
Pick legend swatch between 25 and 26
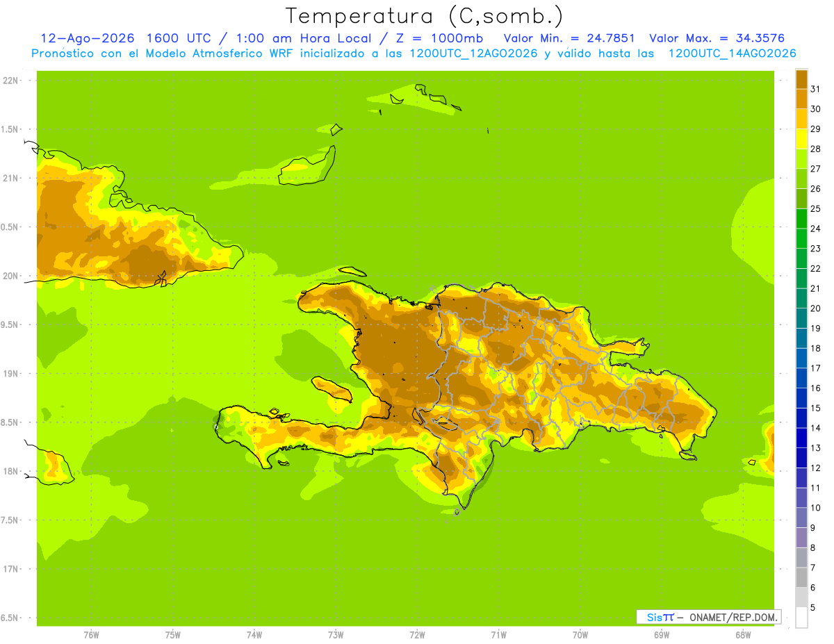point(801,199)
